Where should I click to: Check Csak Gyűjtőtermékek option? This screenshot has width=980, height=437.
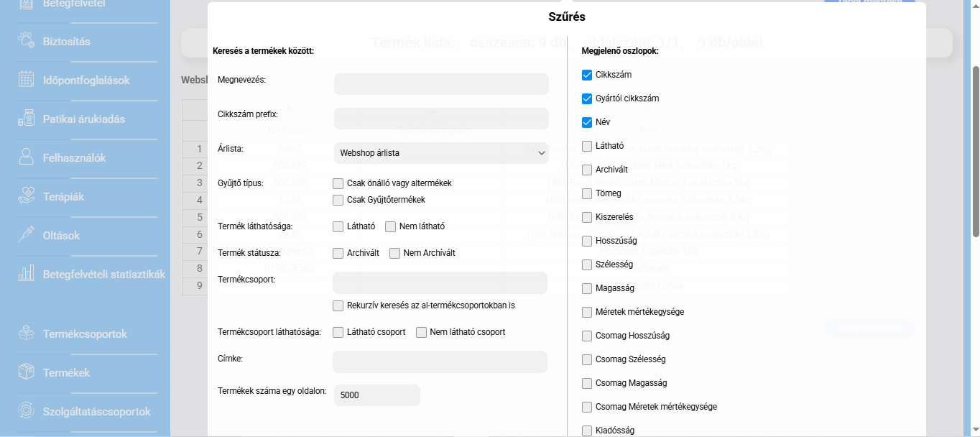click(338, 200)
